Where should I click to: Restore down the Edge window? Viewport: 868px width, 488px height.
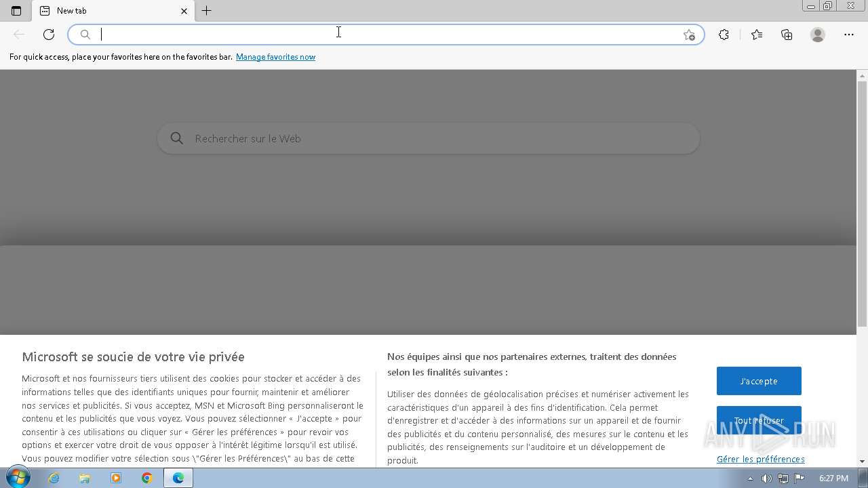[828, 6]
